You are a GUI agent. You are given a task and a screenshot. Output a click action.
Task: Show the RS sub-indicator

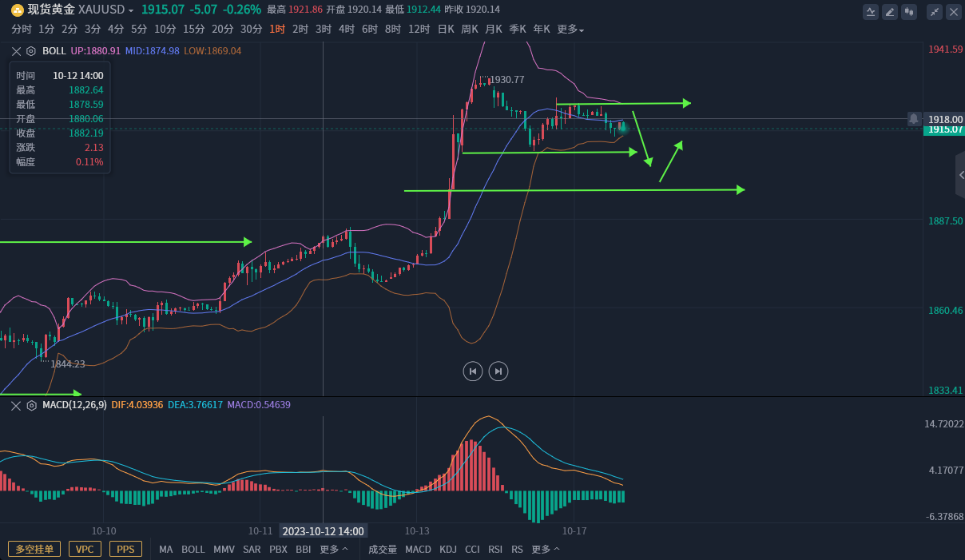[517, 550]
